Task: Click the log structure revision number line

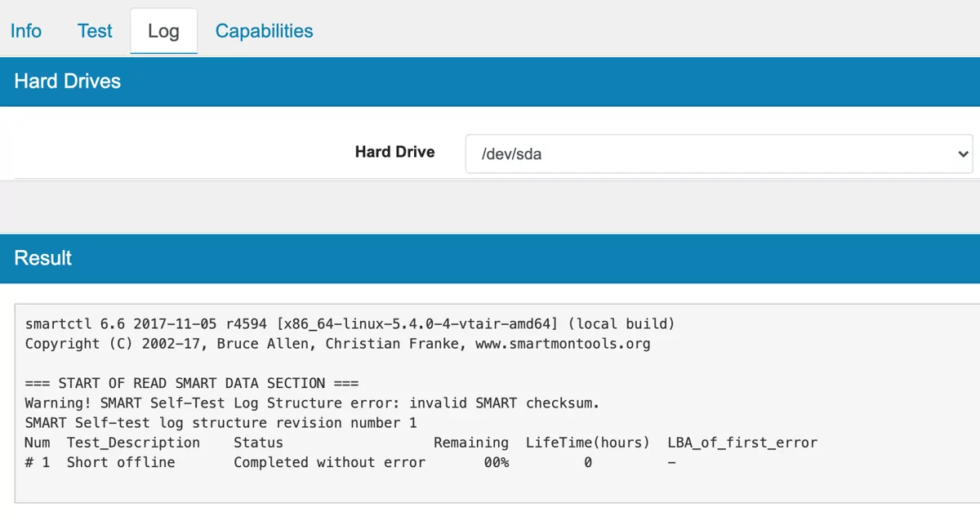Action: [x=220, y=423]
